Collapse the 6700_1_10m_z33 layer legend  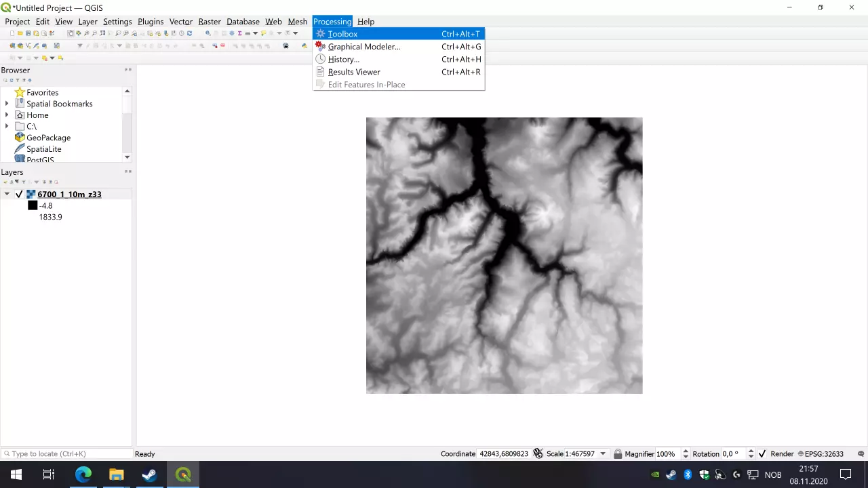[x=7, y=195]
